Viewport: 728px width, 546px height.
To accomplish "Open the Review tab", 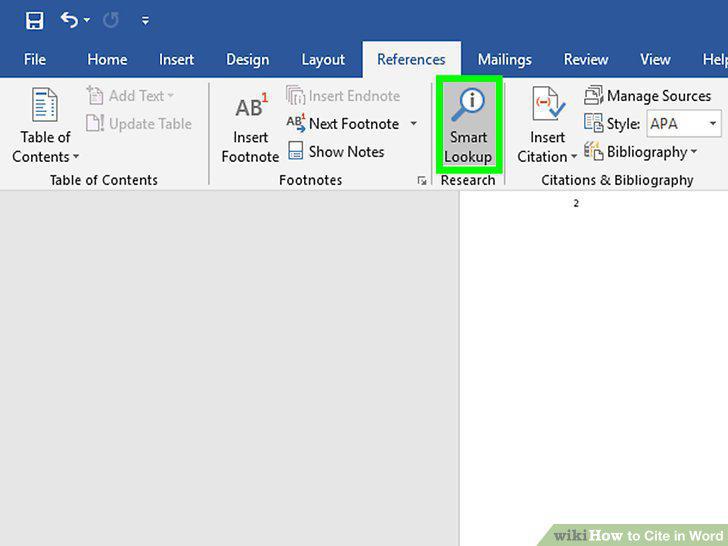I will click(586, 59).
